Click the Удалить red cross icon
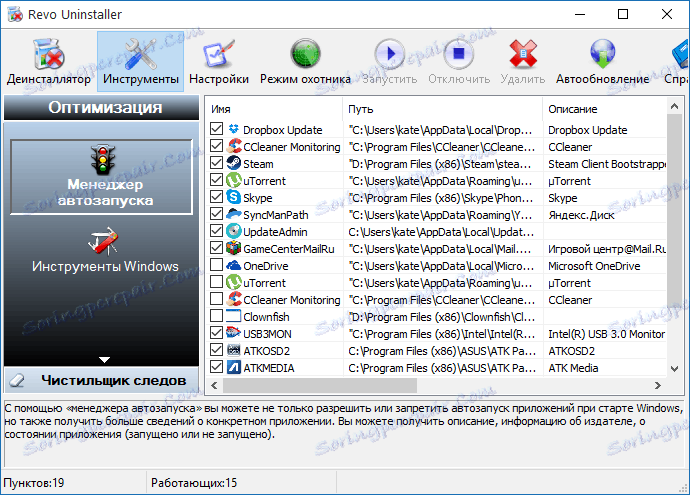 click(523, 54)
